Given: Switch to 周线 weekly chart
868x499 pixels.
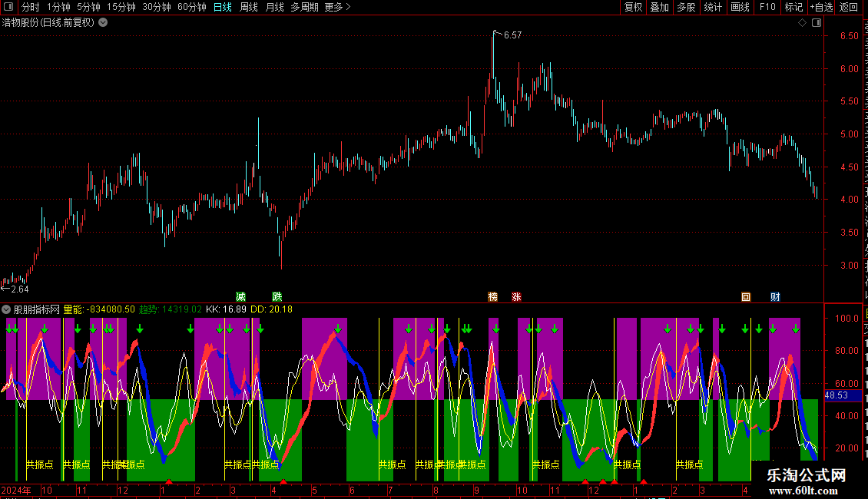Looking at the screenshot, I should 249,7.
